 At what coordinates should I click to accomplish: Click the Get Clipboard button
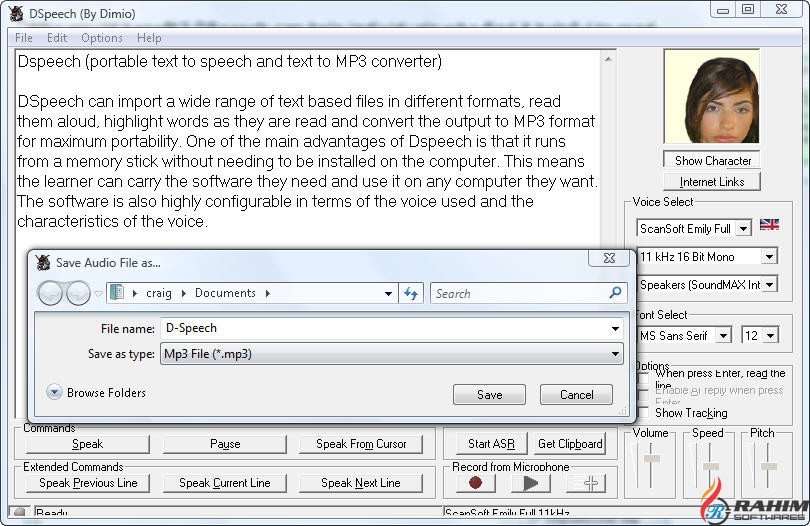(570, 444)
